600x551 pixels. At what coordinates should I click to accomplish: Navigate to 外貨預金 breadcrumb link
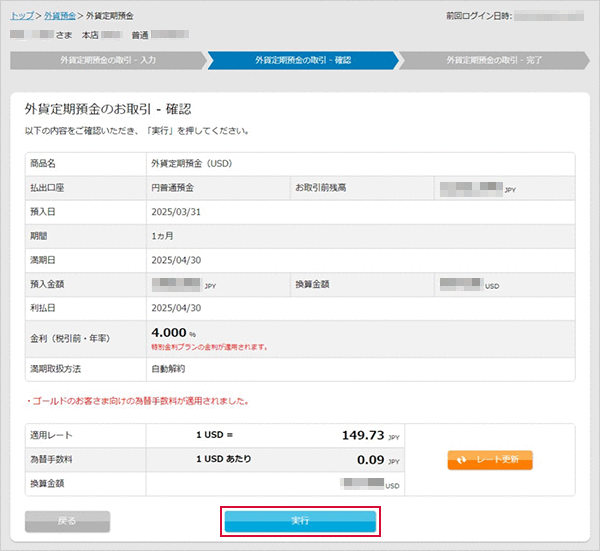tap(59, 17)
